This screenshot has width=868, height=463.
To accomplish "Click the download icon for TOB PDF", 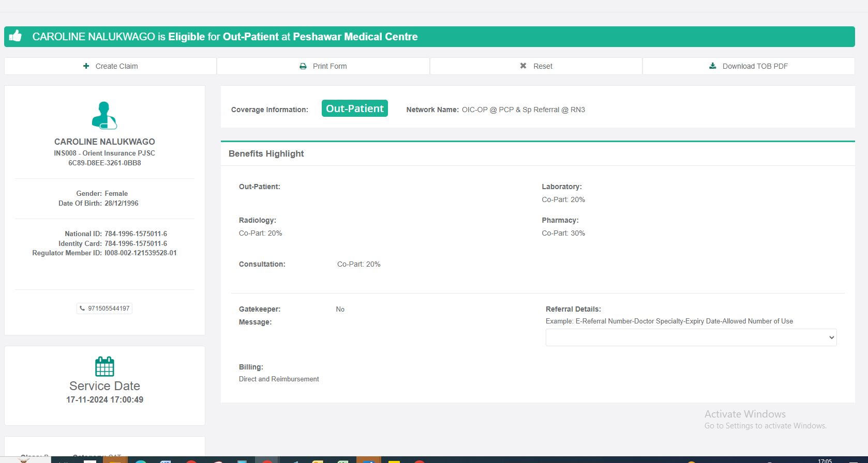I will point(712,66).
